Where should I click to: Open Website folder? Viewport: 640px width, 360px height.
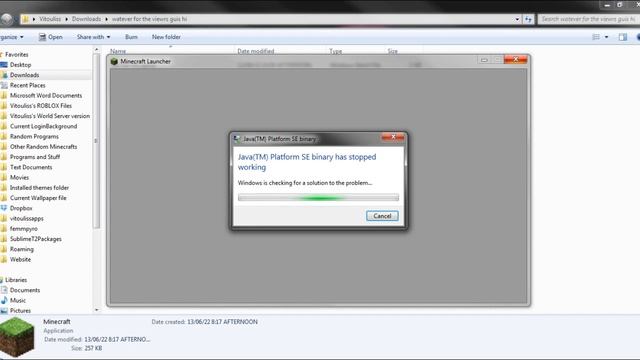click(x=20, y=259)
